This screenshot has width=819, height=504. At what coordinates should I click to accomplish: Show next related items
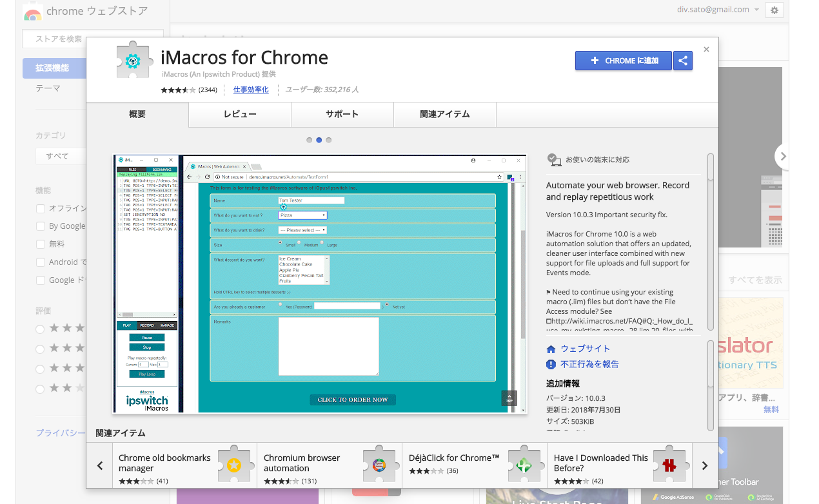705,465
